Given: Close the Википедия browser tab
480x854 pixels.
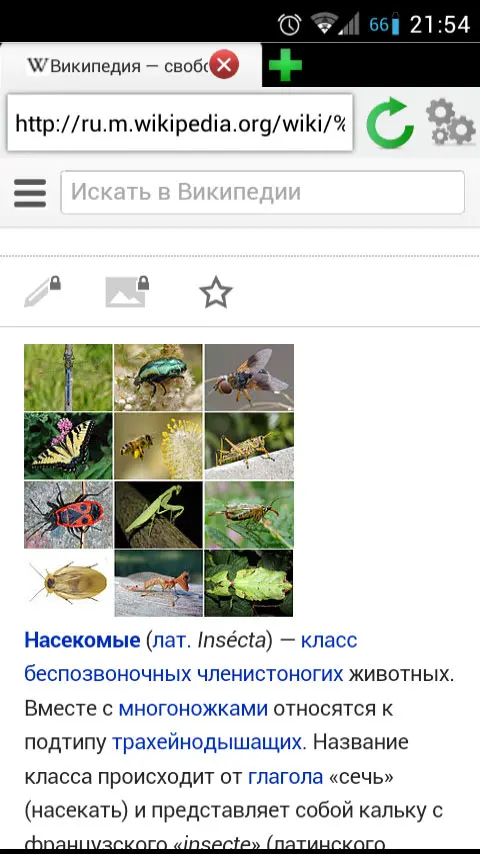Looking at the screenshot, I should (x=224, y=64).
